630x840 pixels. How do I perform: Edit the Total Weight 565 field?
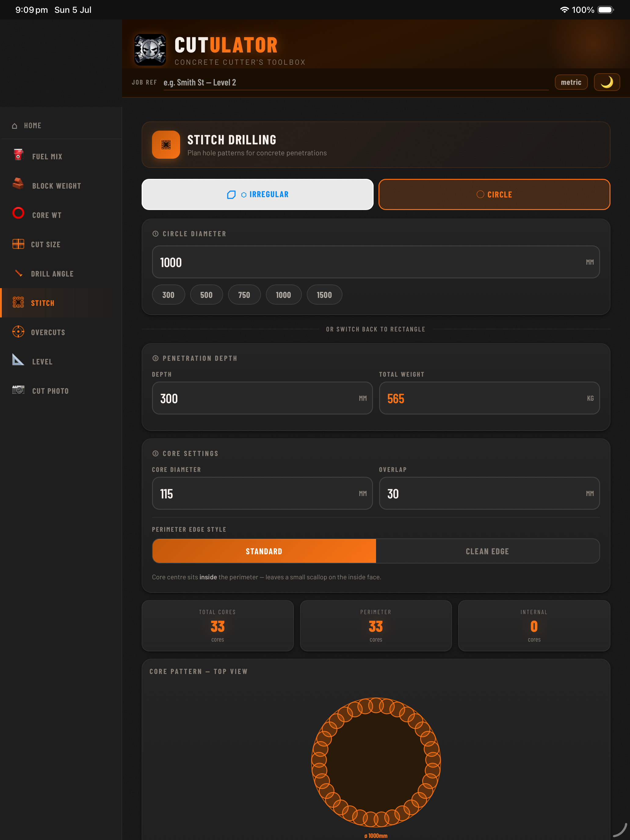click(489, 398)
